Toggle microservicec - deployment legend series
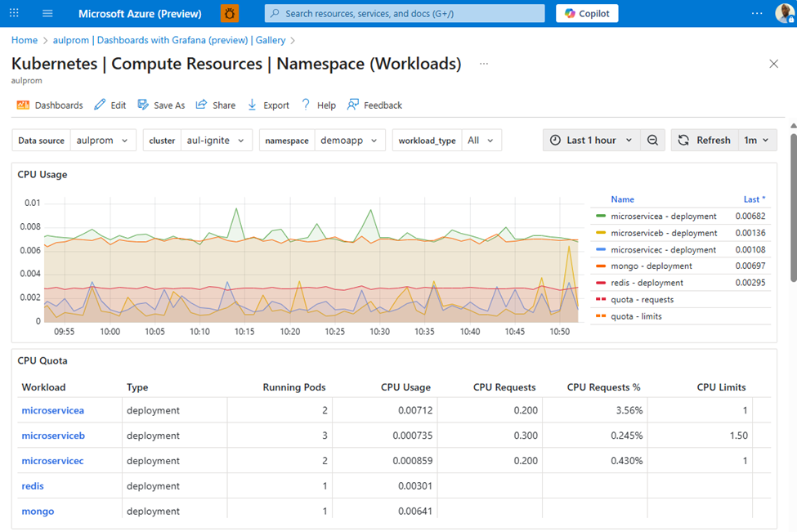 pyautogui.click(x=663, y=249)
